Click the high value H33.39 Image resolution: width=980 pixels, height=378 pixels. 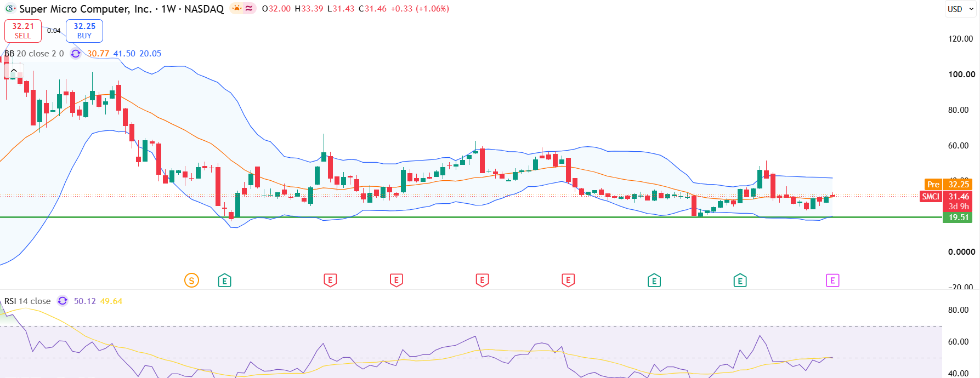click(x=309, y=9)
